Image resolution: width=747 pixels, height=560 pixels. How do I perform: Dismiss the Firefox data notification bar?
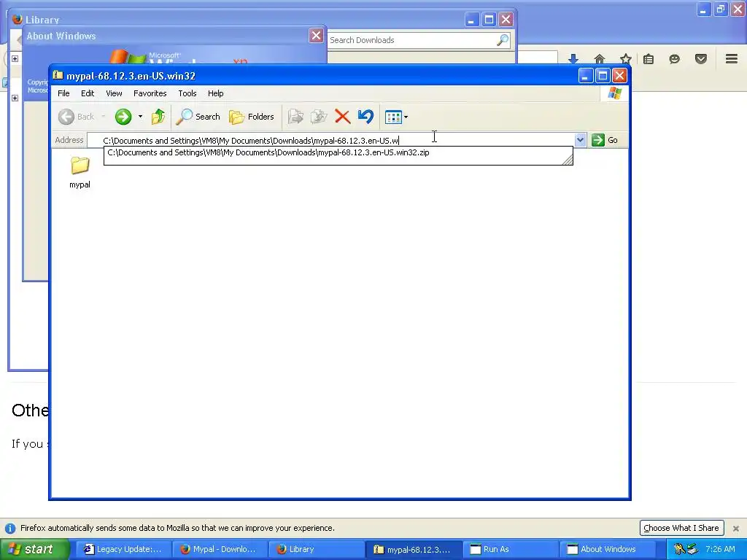click(736, 528)
